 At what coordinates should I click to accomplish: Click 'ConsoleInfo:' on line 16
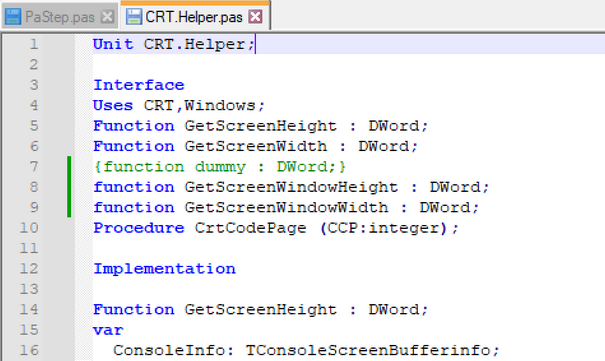(x=174, y=351)
